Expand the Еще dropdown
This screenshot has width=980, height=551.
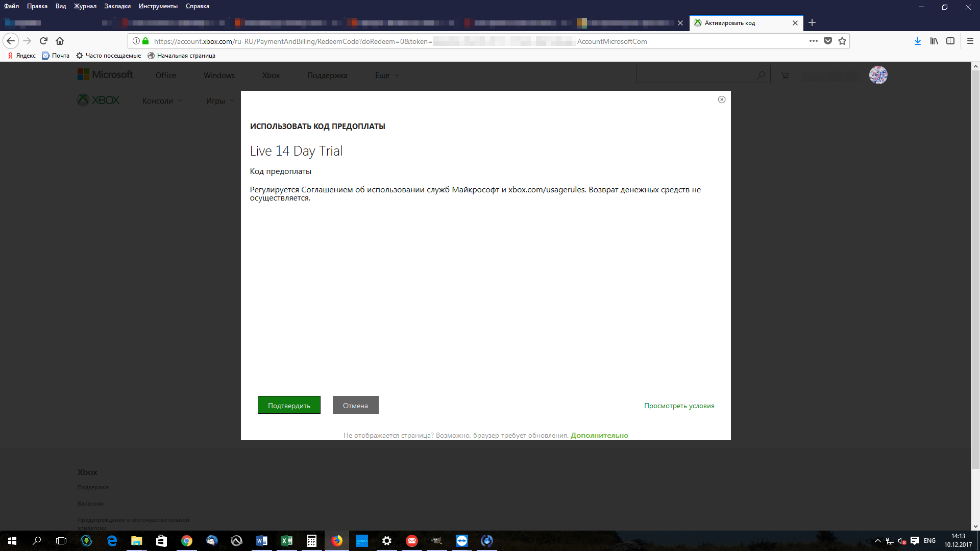(x=387, y=76)
